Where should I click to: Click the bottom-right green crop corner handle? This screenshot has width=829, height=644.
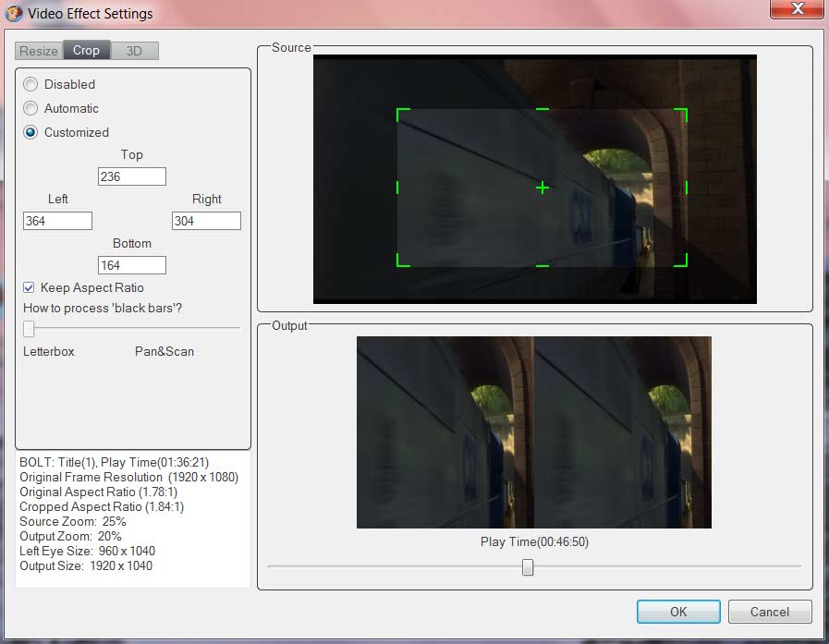(681, 261)
